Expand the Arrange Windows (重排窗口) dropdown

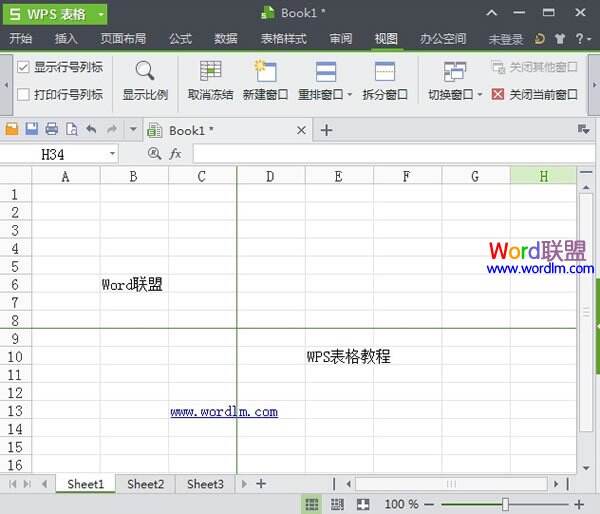(350, 95)
